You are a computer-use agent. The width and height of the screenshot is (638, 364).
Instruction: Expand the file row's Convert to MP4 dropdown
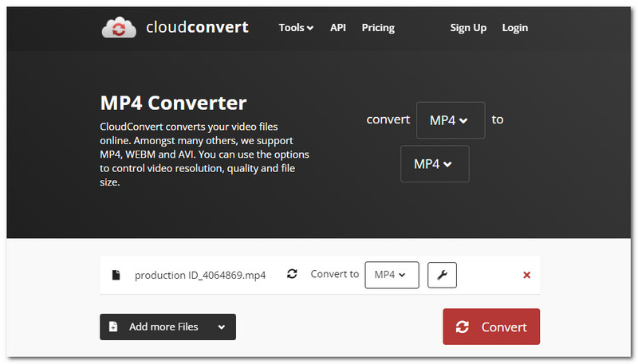click(391, 275)
